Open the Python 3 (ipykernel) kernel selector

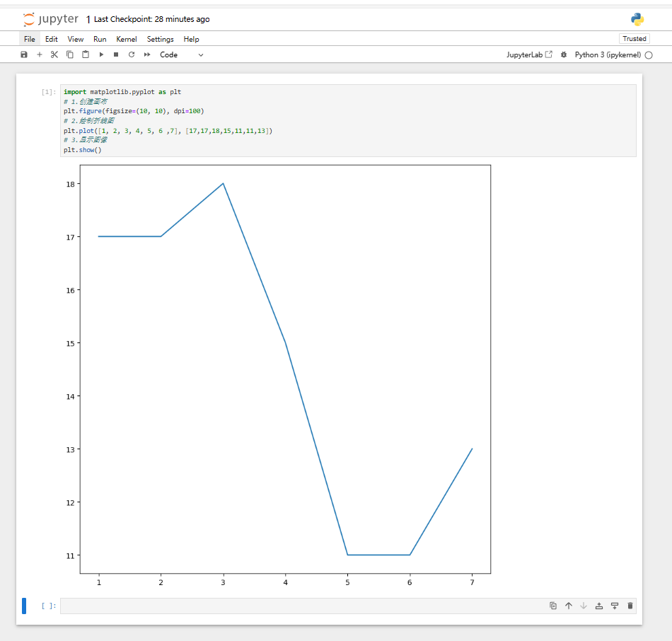click(x=608, y=54)
